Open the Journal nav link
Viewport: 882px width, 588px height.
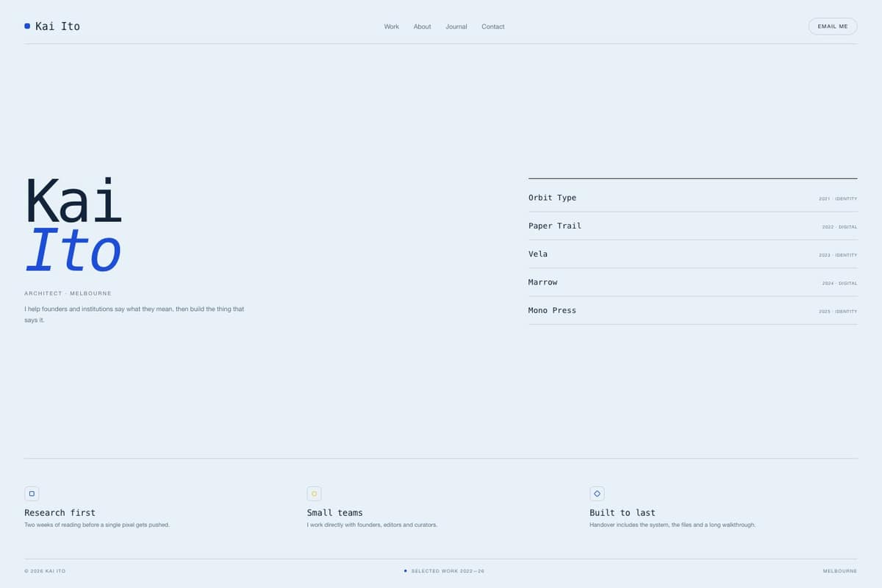456,26
